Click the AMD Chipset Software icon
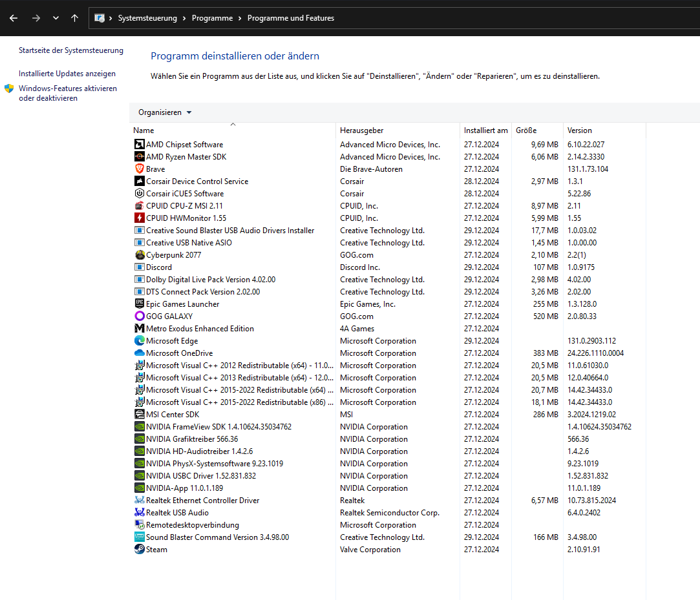This screenshot has height=600, width=700. [x=139, y=145]
